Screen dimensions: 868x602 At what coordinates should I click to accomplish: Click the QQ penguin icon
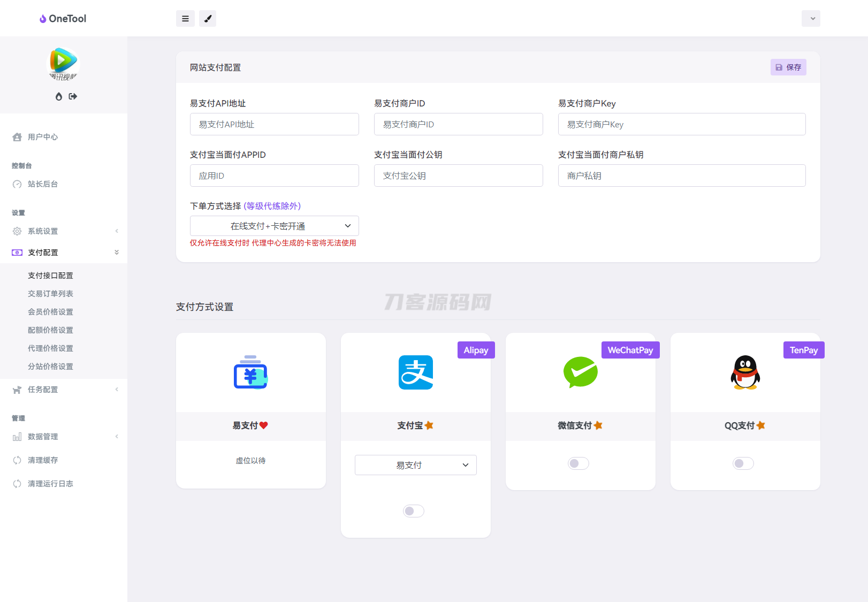click(x=745, y=372)
